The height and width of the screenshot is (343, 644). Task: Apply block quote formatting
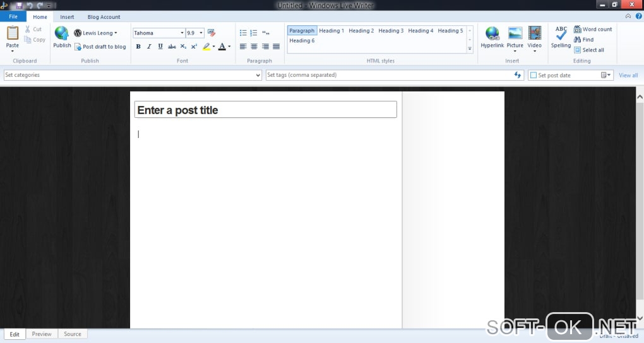(266, 33)
